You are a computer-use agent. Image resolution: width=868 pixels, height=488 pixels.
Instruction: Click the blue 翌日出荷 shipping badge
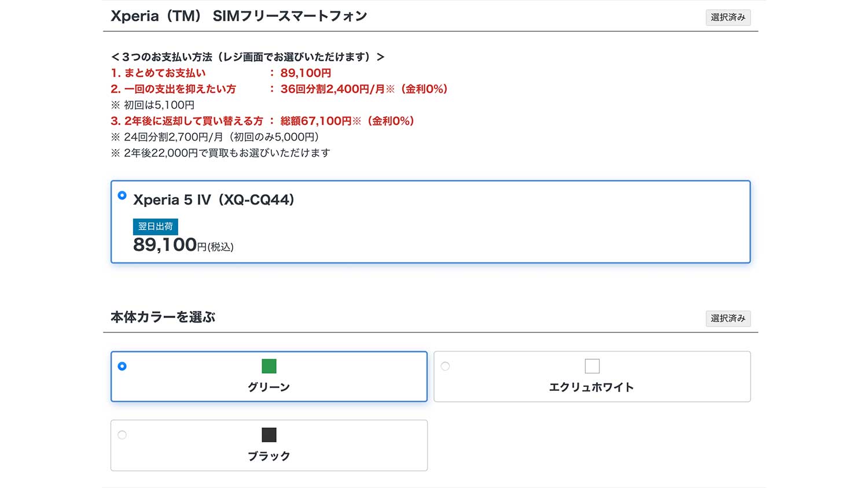tap(156, 227)
